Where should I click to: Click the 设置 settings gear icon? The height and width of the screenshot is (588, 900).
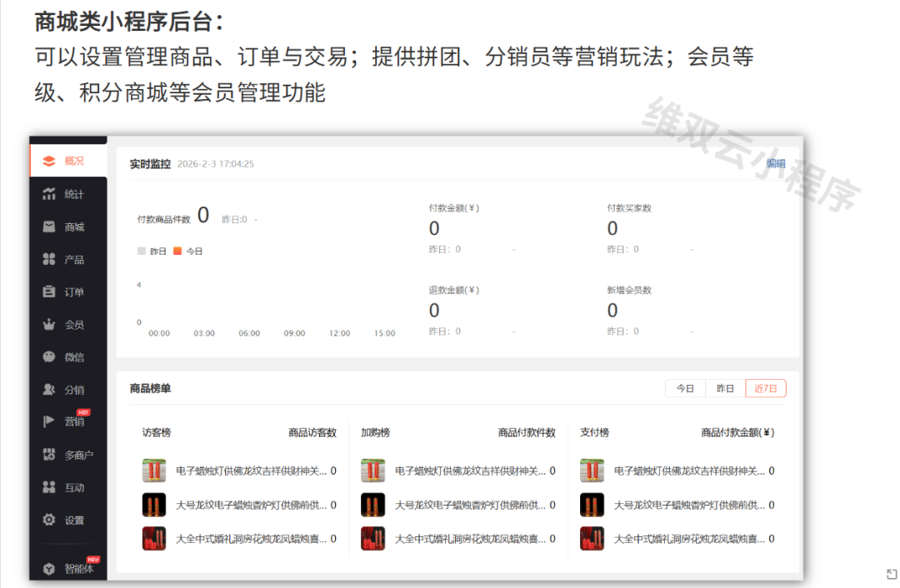click(x=49, y=520)
